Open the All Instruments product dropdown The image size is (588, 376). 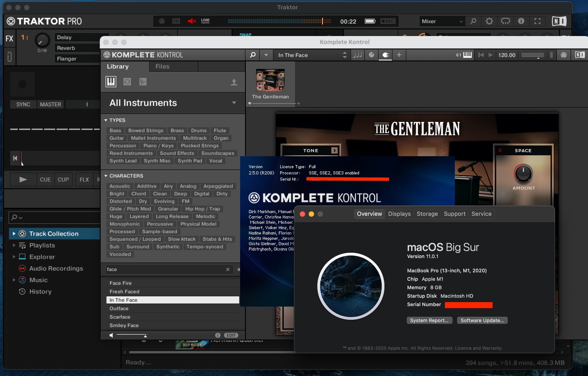173,103
